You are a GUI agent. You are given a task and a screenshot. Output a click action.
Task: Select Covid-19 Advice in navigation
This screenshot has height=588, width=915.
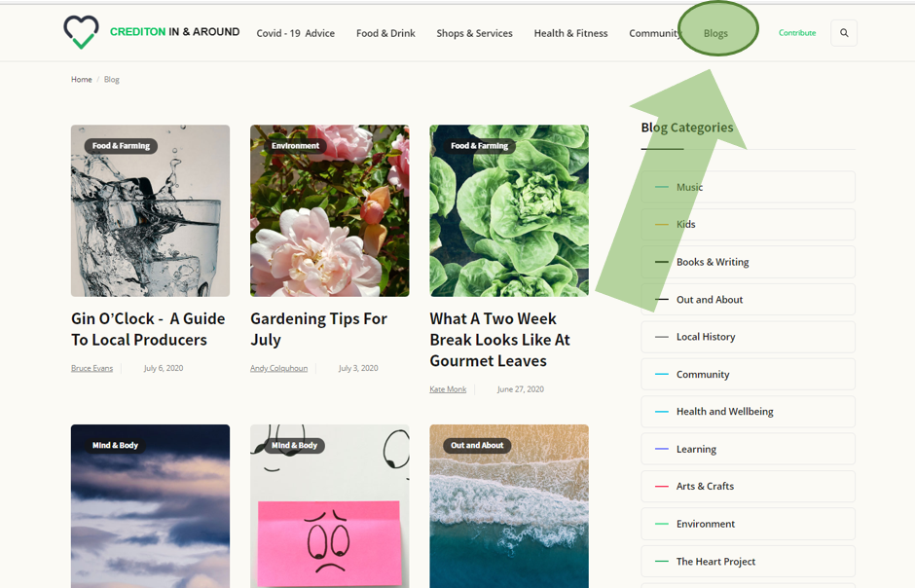click(295, 33)
